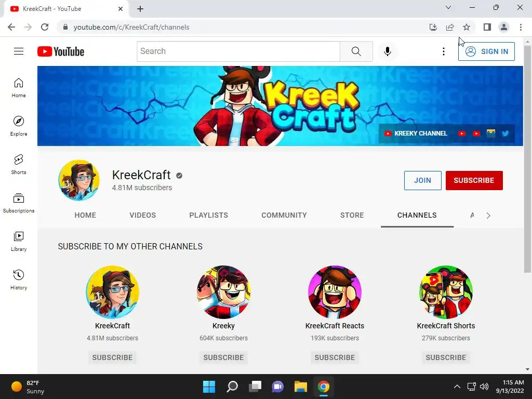Open the Windows Start menu
The image size is (532, 399).
[x=209, y=387]
